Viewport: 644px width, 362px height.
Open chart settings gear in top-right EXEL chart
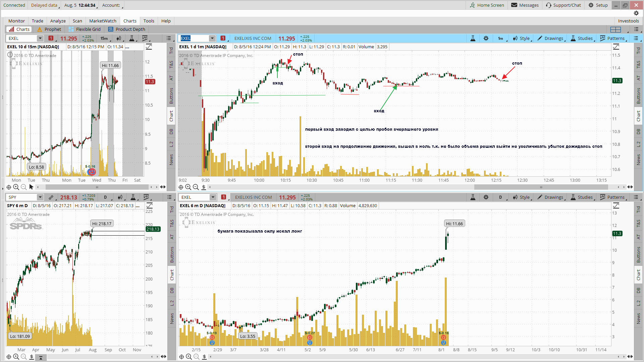(486, 39)
